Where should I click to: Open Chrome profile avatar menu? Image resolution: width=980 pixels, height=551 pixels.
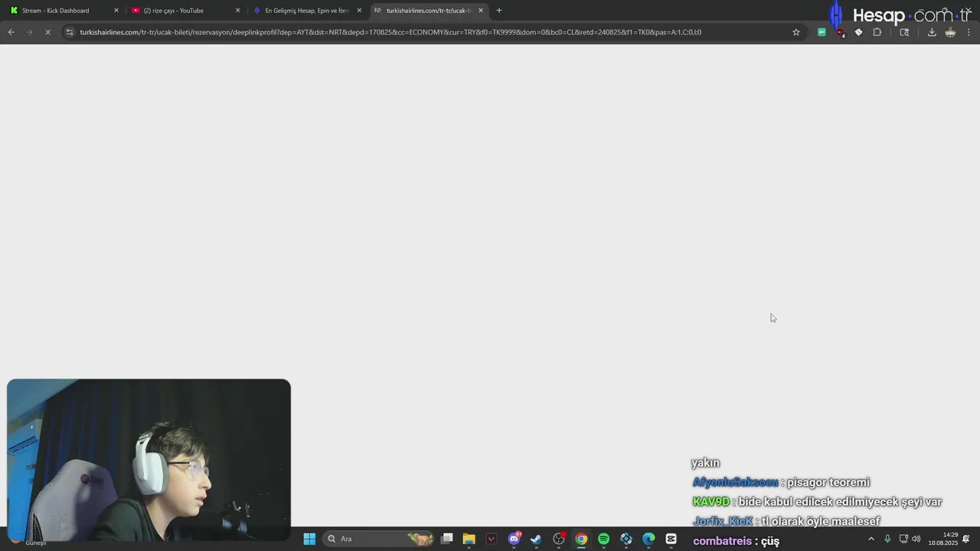(950, 32)
